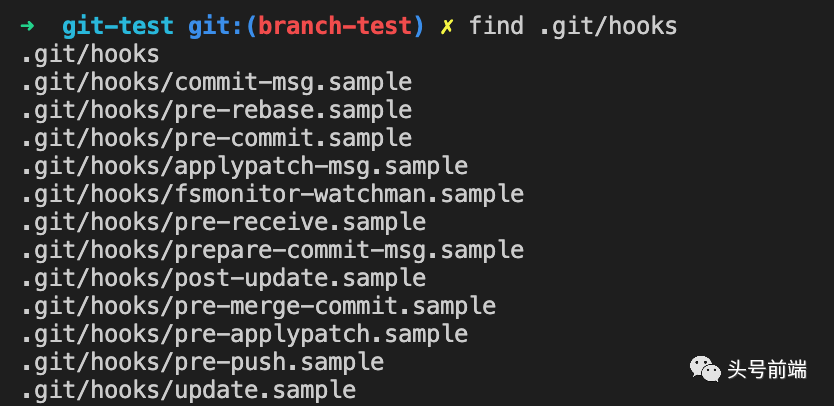Click the pre-push.sample file line
Image resolution: width=834 pixels, height=406 pixels.
[x=203, y=362]
